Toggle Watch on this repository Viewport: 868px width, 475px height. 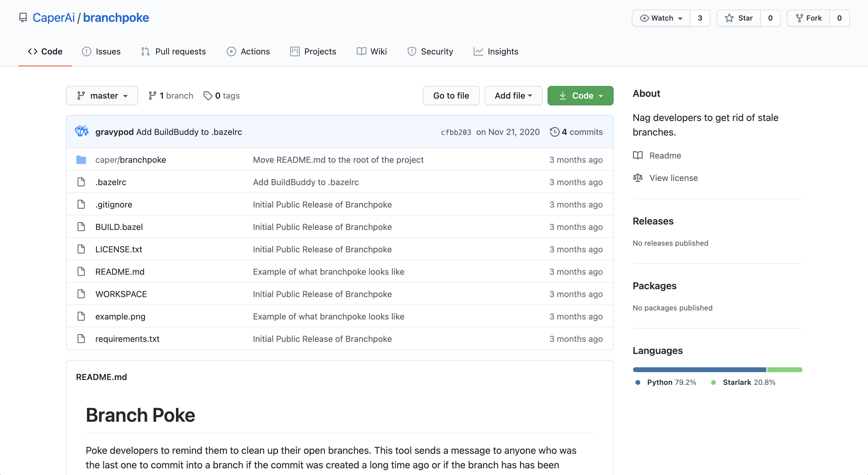[661, 18]
